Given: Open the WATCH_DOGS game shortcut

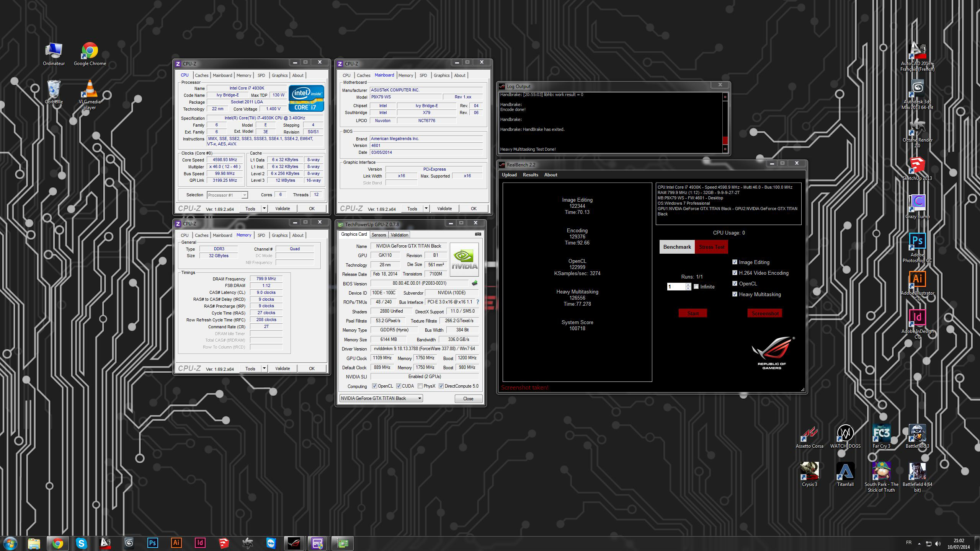Looking at the screenshot, I should point(845,437).
